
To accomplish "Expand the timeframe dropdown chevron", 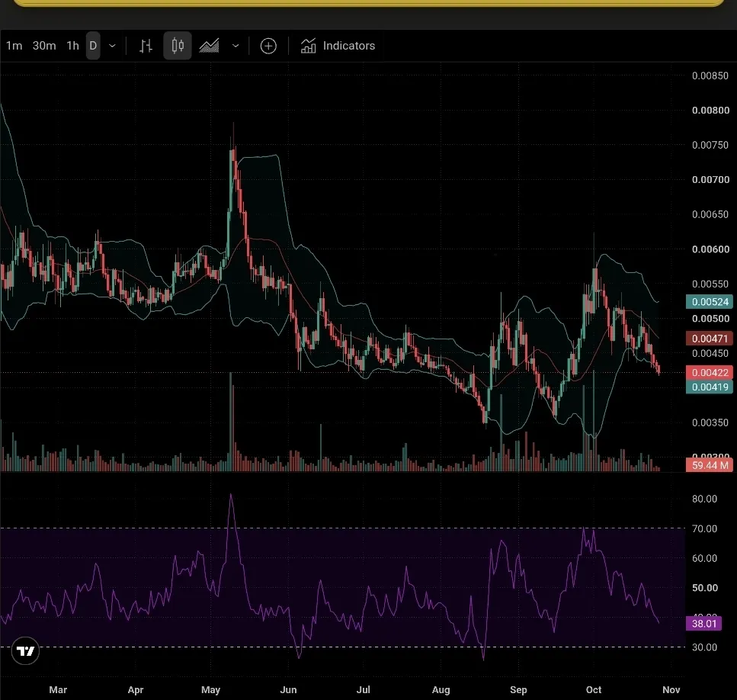I will (x=112, y=46).
